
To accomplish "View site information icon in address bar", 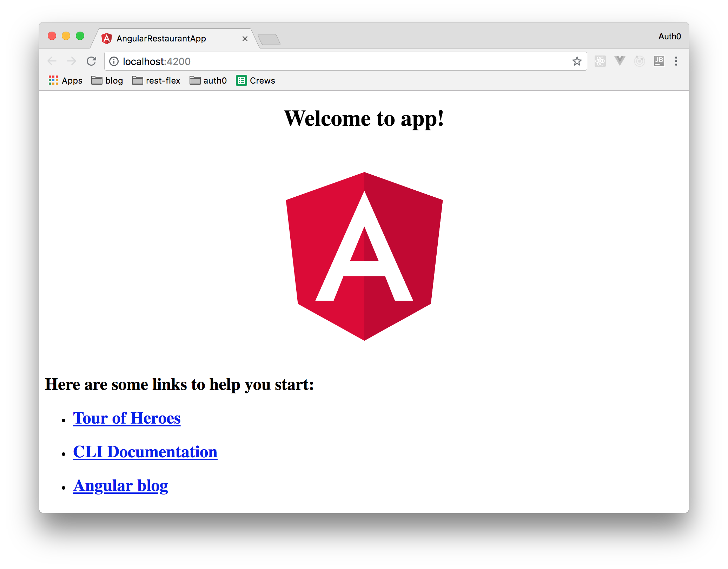I will point(114,61).
